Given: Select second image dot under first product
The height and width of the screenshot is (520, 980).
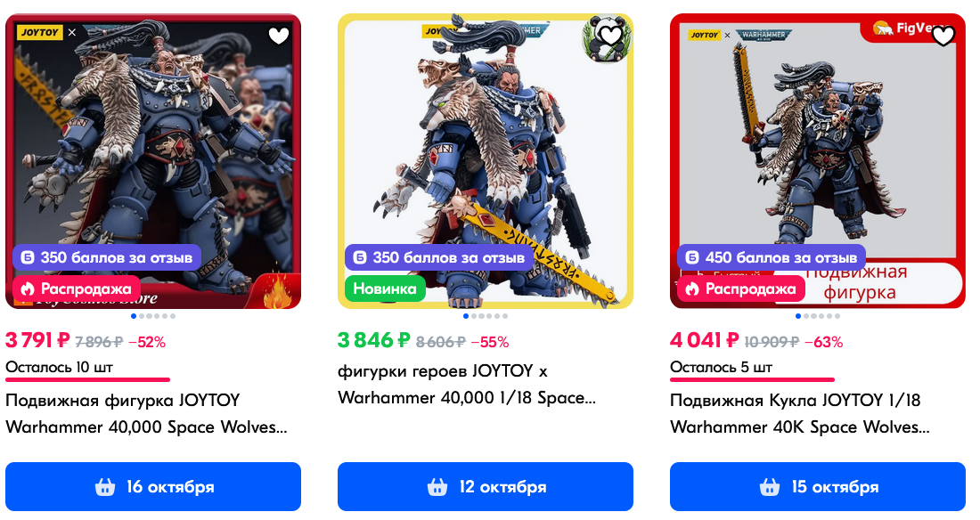Looking at the screenshot, I should 142,316.
